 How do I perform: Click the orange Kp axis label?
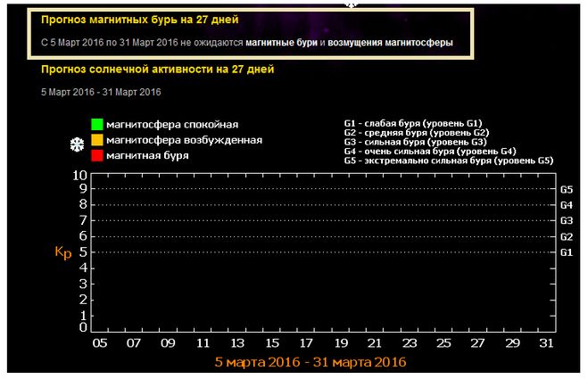coord(62,252)
